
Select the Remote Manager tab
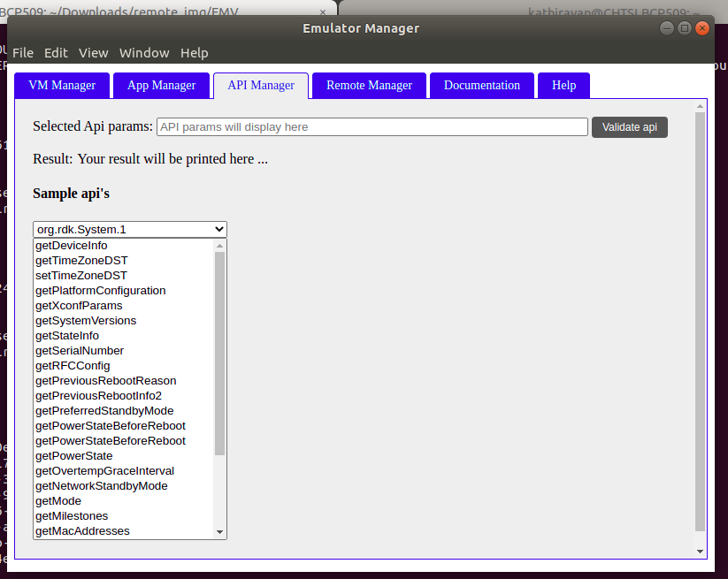coord(369,86)
